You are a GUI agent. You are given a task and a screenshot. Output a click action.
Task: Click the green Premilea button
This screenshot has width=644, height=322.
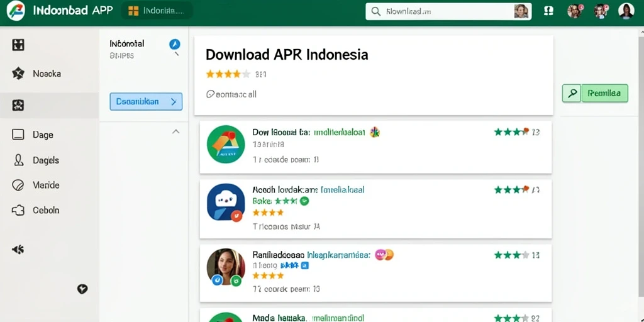coord(604,93)
